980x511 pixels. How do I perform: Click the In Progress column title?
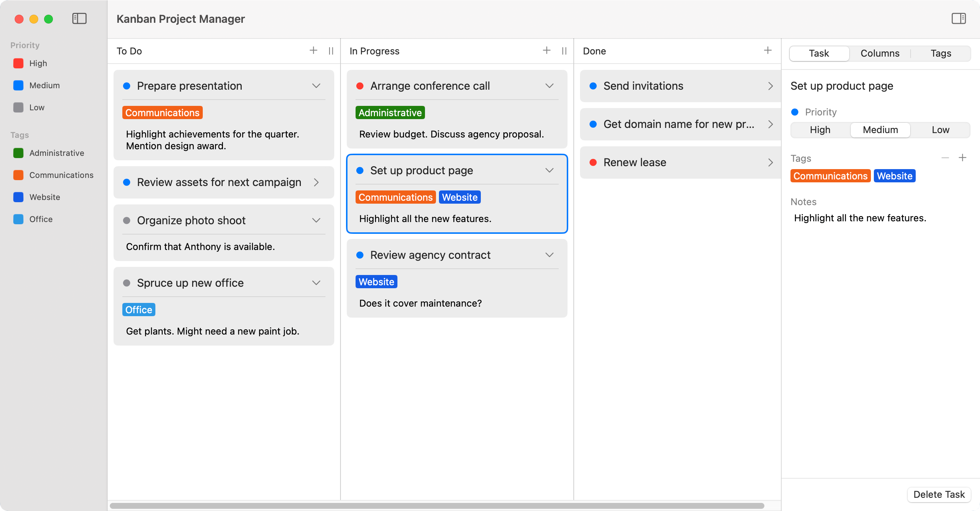tap(374, 51)
